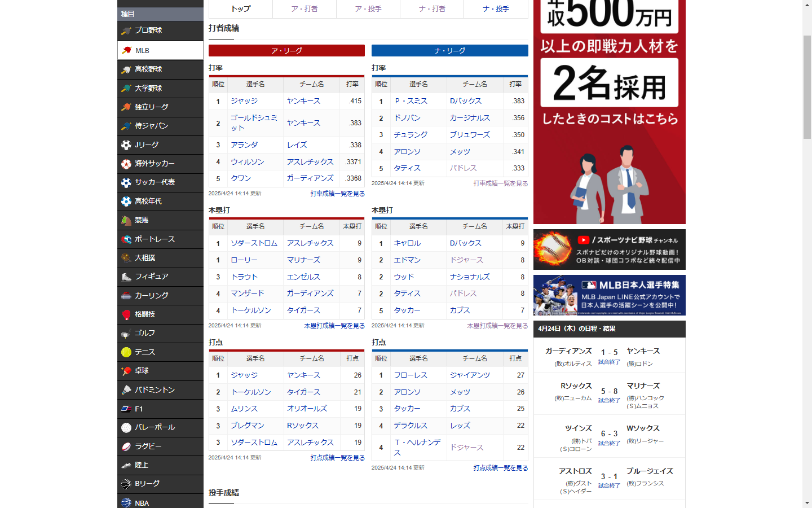Switch to the ナ・打者 tab
The image size is (812, 508).
point(432,9)
